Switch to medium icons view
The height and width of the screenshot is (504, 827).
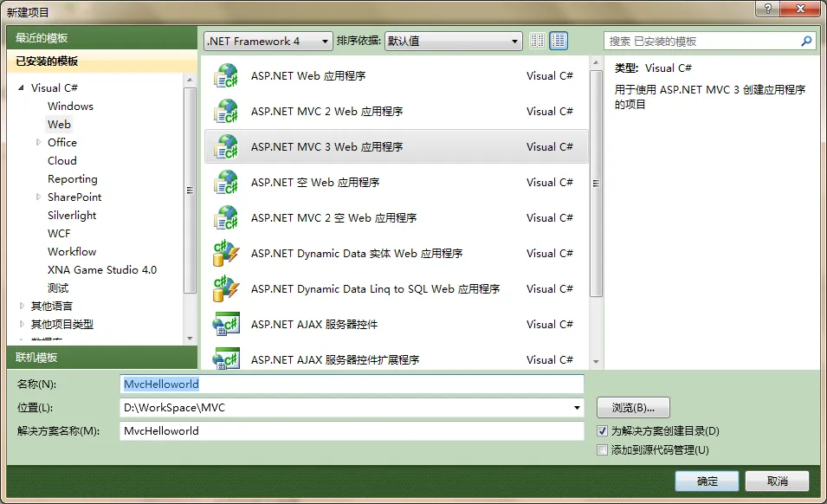pos(559,41)
